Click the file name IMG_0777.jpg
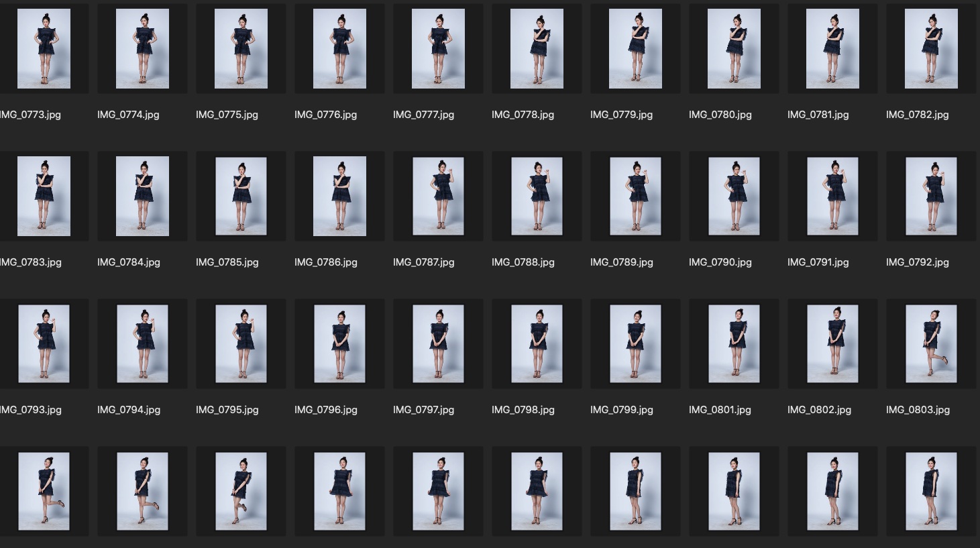Viewport: 980px width, 548px height. [423, 115]
